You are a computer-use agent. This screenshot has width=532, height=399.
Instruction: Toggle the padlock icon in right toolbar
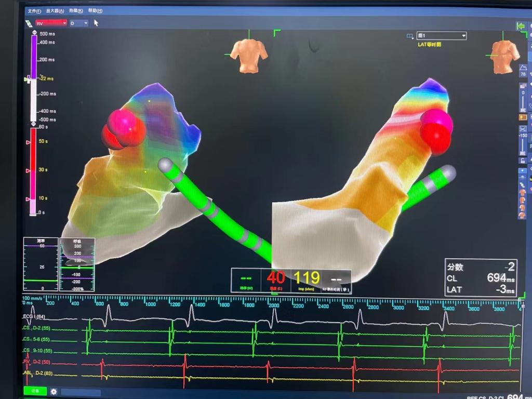point(523,161)
